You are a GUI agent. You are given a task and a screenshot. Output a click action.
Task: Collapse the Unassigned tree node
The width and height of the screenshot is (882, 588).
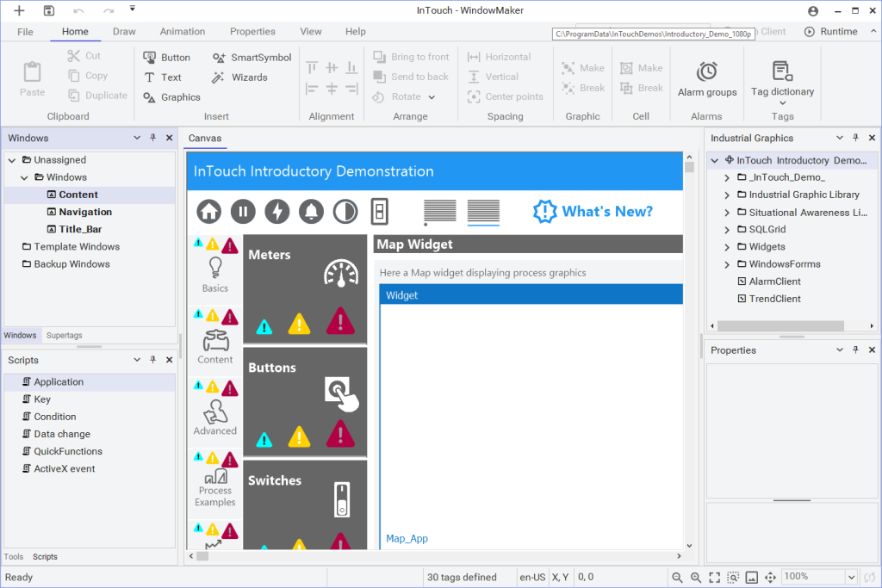pyautogui.click(x=12, y=160)
